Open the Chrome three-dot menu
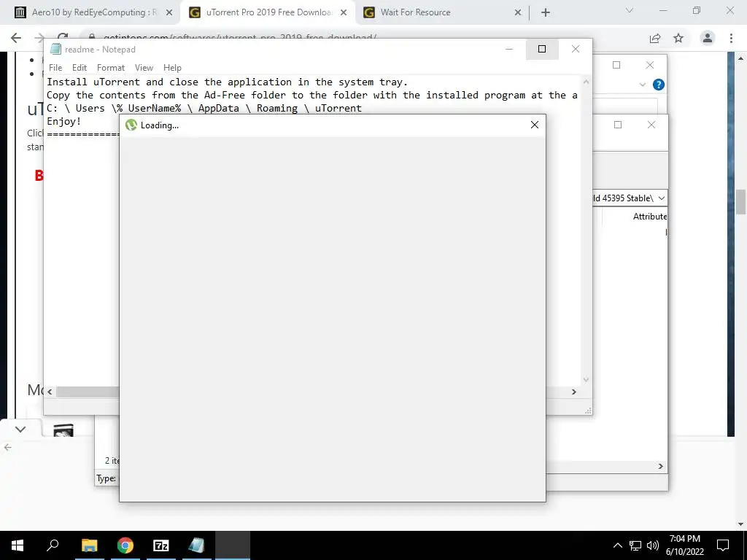Image resolution: width=747 pixels, height=560 pixels. [731, 38]
